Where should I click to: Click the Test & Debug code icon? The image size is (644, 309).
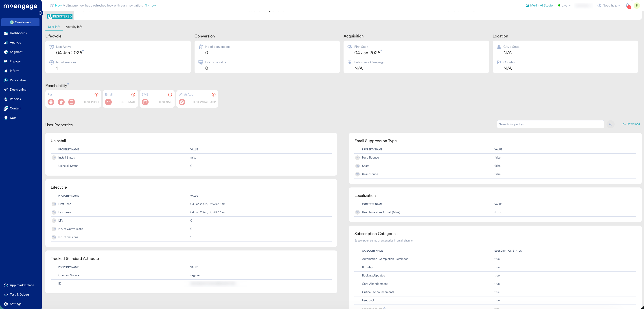[6, 294]
